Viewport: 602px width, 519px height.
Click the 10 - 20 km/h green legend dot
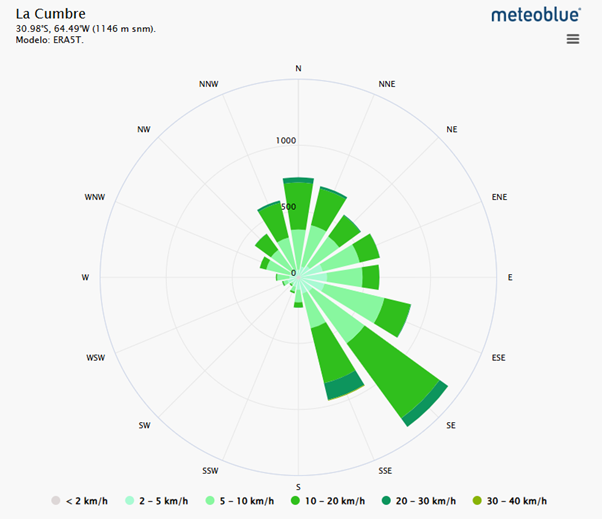[298, 501]
